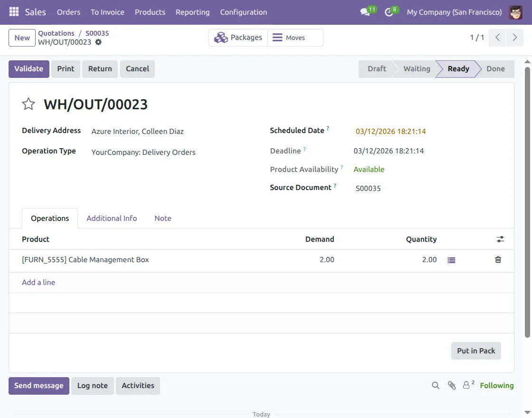This screenshot has height=418, width=532.
Task: Open the Packages smart button
Action: (x=238, y=38)
